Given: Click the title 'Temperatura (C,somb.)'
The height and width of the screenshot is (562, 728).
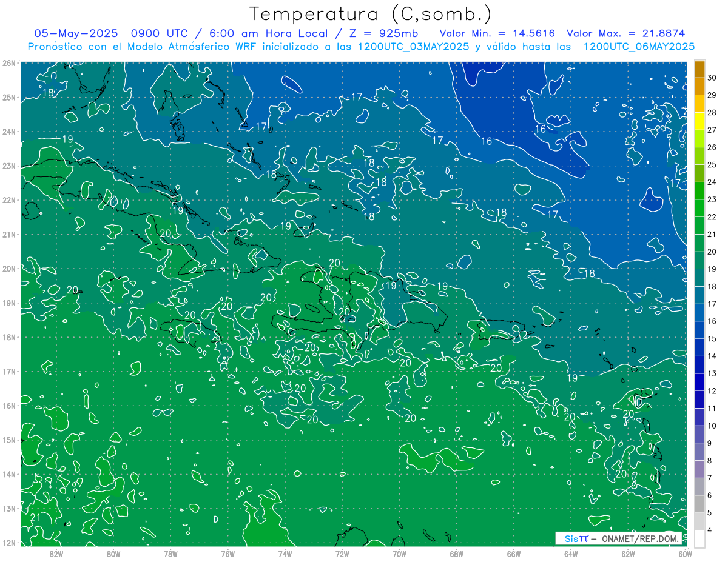Looking at the screenshot, I should tap(371, 14).
